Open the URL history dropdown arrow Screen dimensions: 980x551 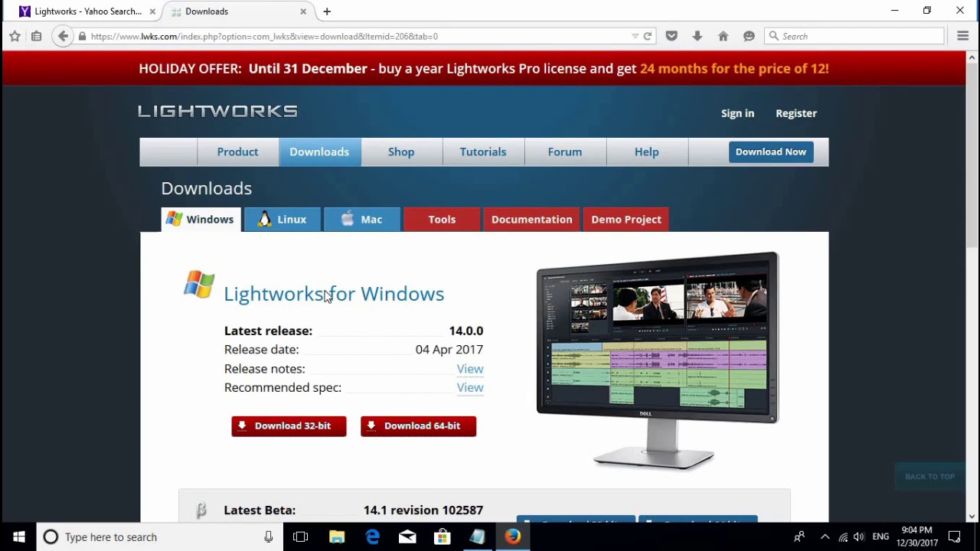(635, 36)
